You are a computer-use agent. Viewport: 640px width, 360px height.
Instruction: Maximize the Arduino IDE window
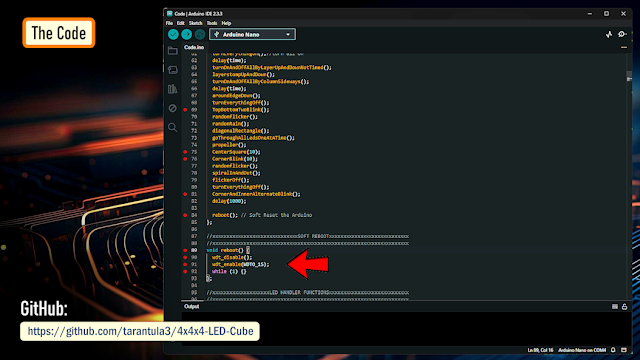click(x=606, y=13)
